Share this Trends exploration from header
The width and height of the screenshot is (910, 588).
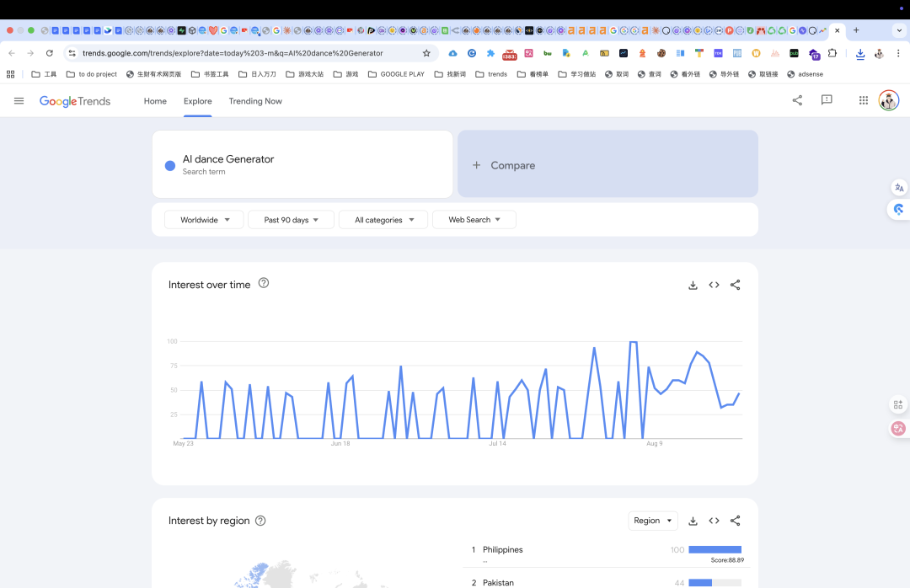[797, 100]
